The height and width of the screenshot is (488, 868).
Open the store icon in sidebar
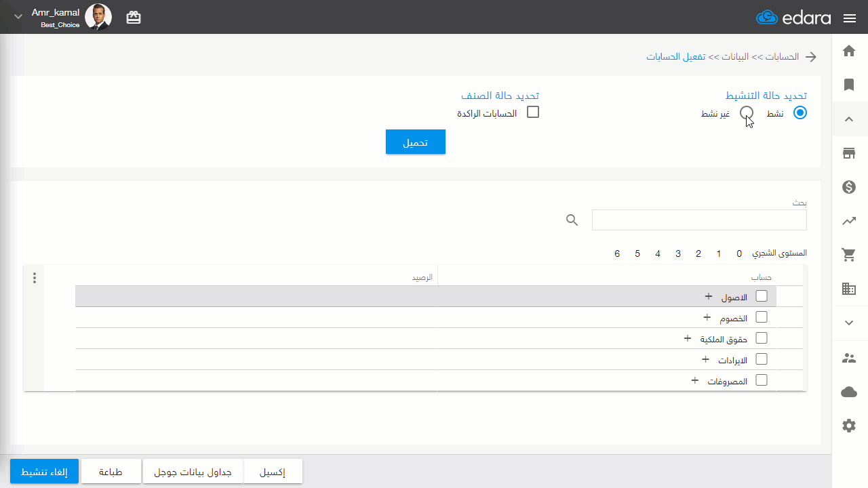[848, 153]
